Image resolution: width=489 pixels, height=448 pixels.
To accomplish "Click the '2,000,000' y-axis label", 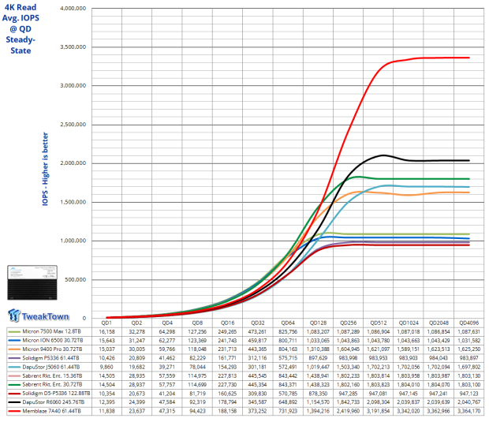I will (73, 163).
